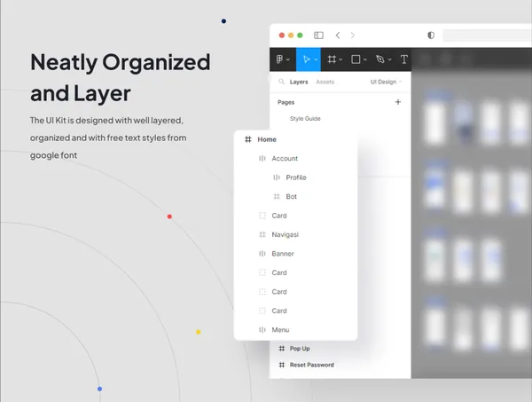Open the UI Design page dropdown
The height and width of the screenshot is (402, 532).
coord(386,82)
